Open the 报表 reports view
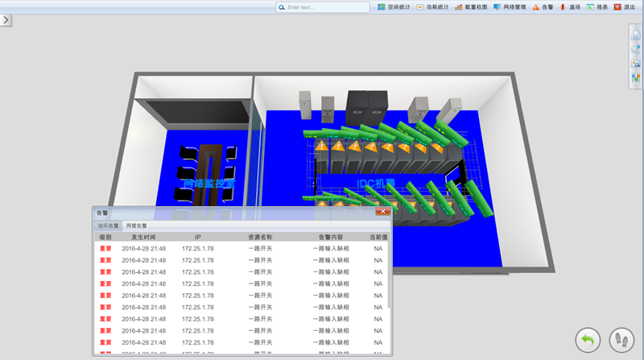 (x=597, y=7)
